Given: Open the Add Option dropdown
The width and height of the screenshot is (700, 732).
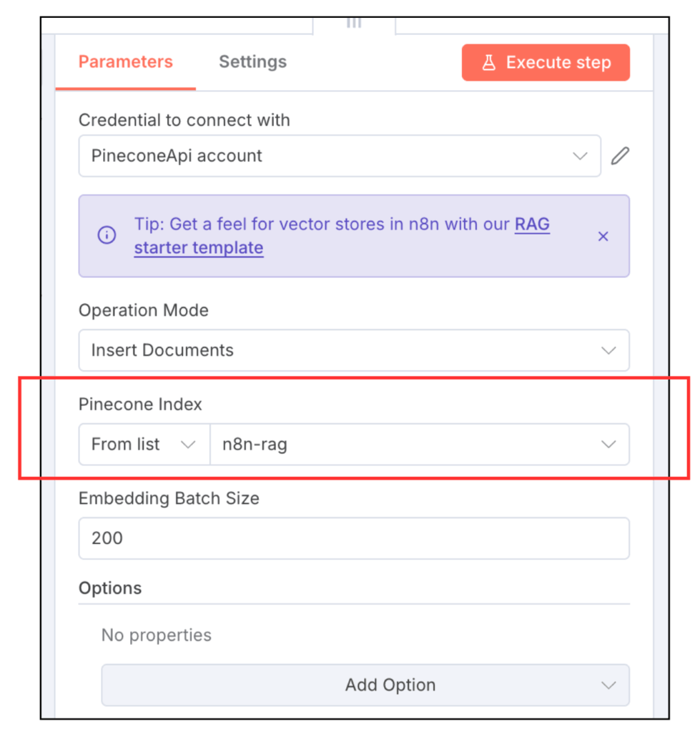Looking at the screenshot, I should tap(365, 685).
